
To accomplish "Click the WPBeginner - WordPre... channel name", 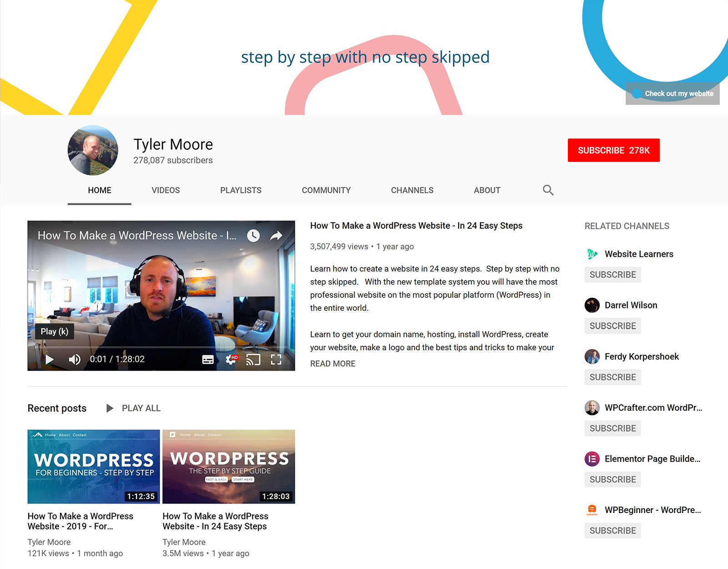I will pos(653,510).
